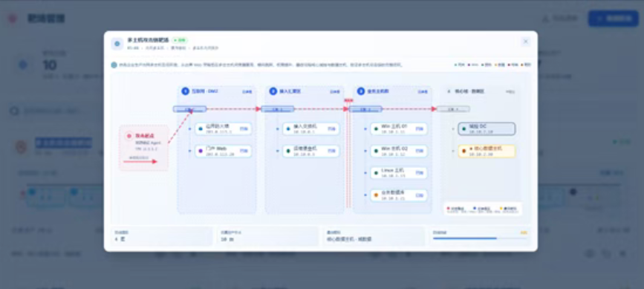
Task: Click the blue link at zone 2 header right
Action: point(335,91)
